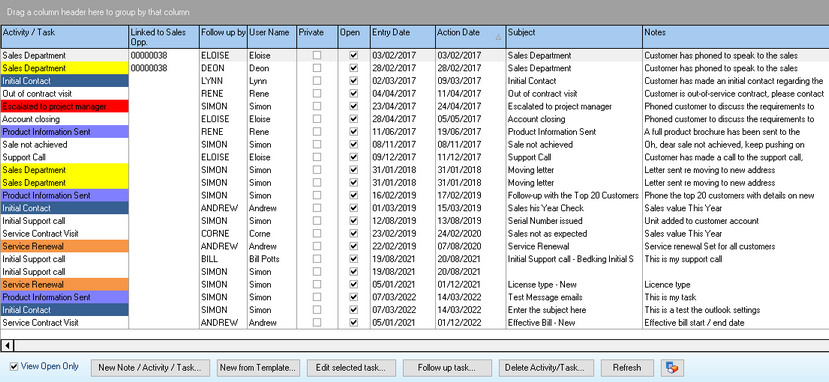Click the entry date 11/06/2017

pyautogui.click(x=403, y=132)
